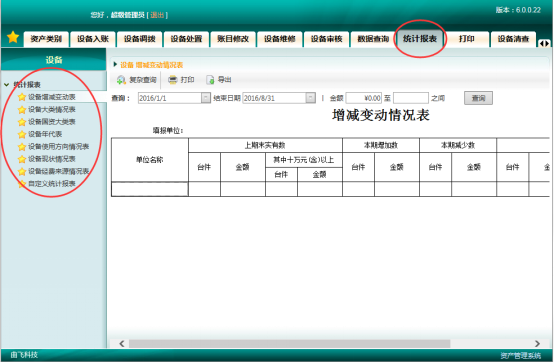Open the 复杂查询 complex query tool

[x=136, y=80]
